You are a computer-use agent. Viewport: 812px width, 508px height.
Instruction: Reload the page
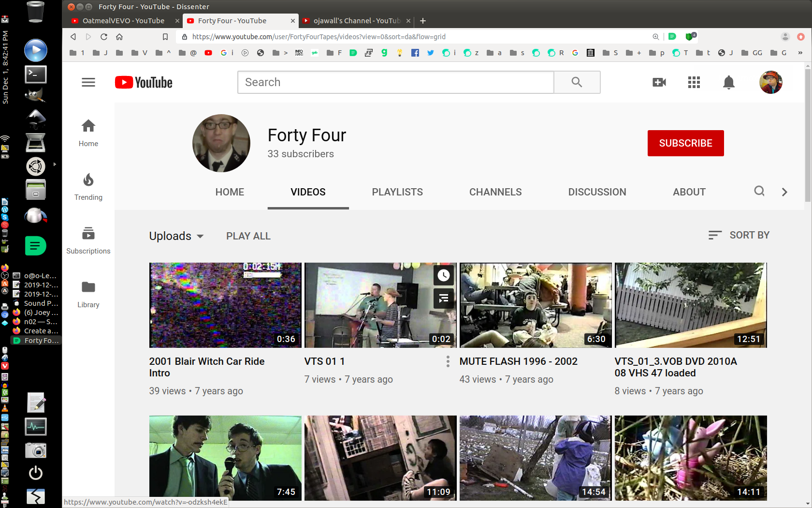tap(104, 37)
